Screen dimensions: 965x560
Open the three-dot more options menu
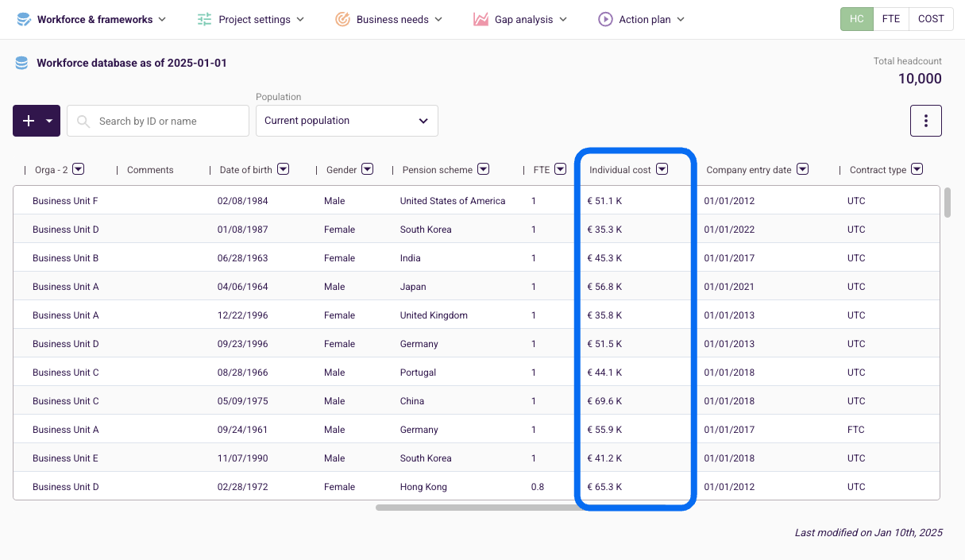pos(925,121)
